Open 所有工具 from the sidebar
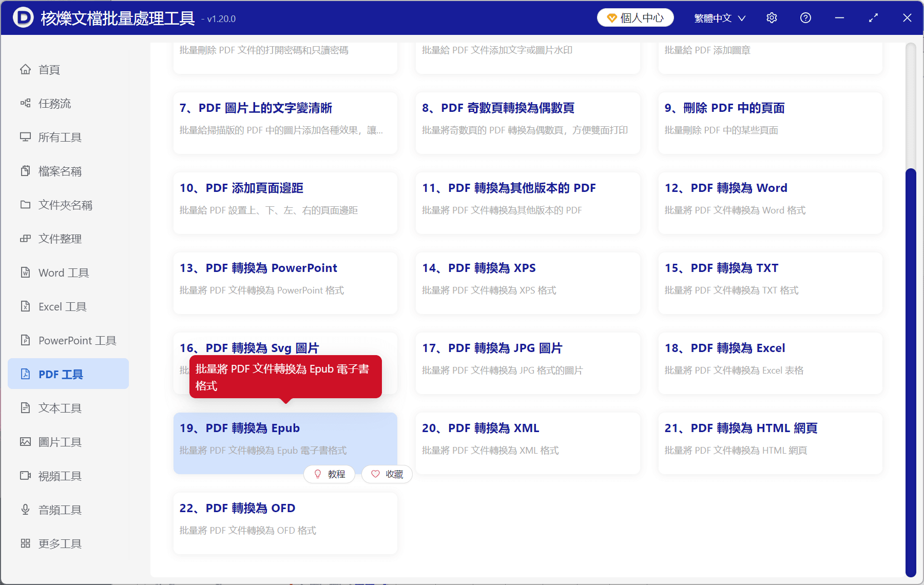 pyautogui.click(x=58, y=137)
